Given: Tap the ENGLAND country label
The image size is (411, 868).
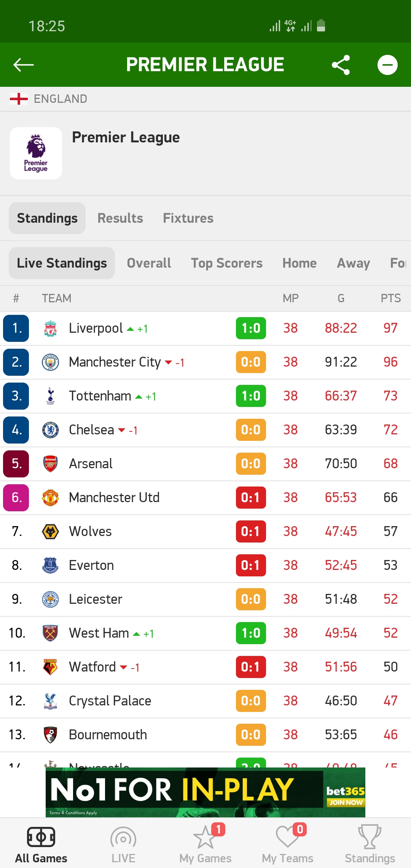Looking at the screenshot, I should 60,99.
